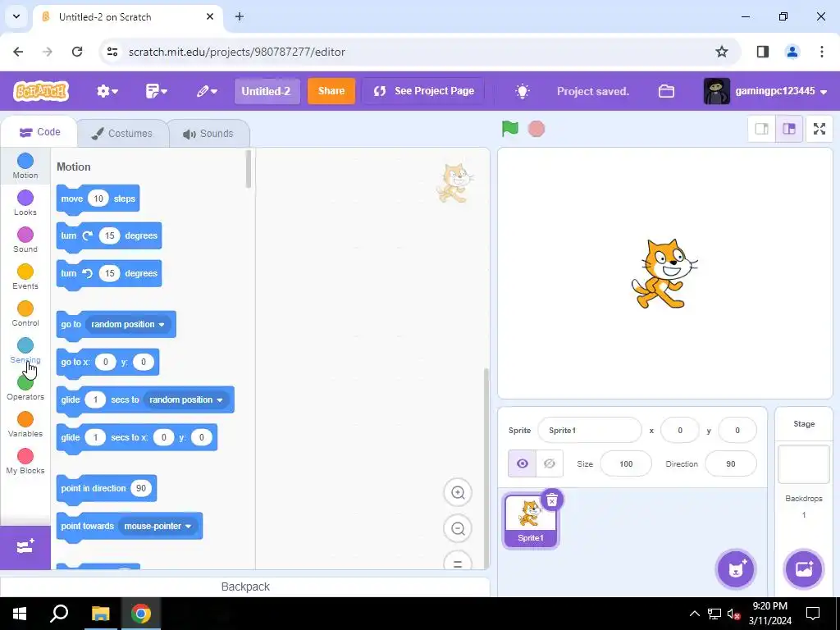Image resolution: width=840 pixels, height=630 pixels.
Task: Enter full screen stage mode
Action: [x=819, y=129]
